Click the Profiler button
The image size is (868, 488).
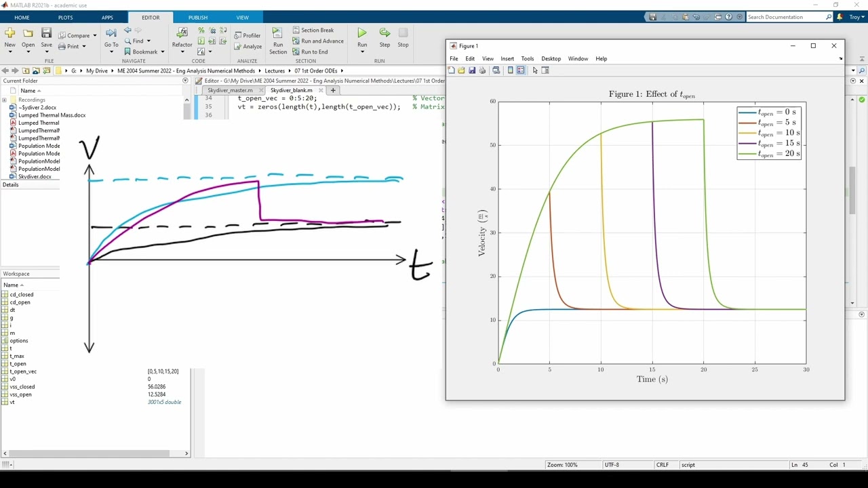coord(247,35)
